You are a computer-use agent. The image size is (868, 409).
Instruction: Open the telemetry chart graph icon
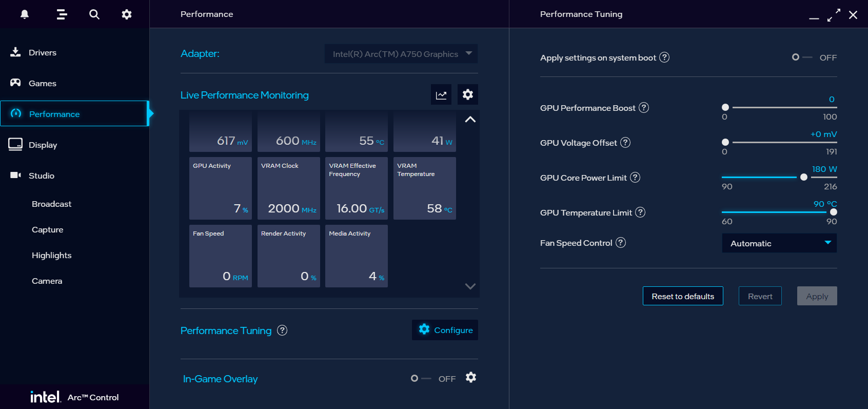point(441,95)
